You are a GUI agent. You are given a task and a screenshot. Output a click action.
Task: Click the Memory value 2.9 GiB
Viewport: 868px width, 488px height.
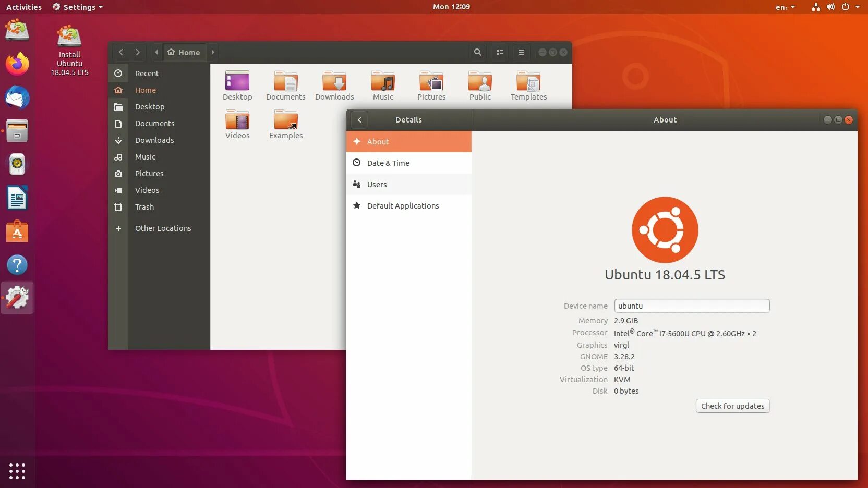pos(626,321)
